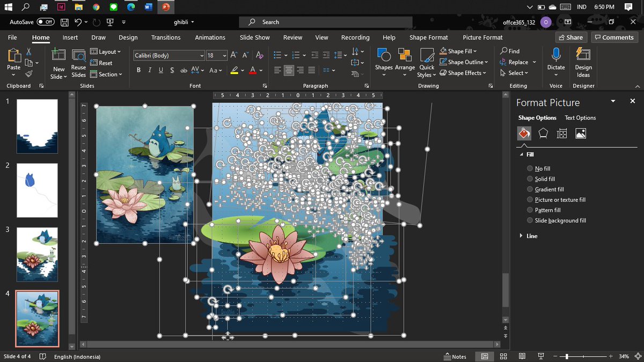Click Increase Font Size icon
The image size is (644, 362).
tap(234, 55)
